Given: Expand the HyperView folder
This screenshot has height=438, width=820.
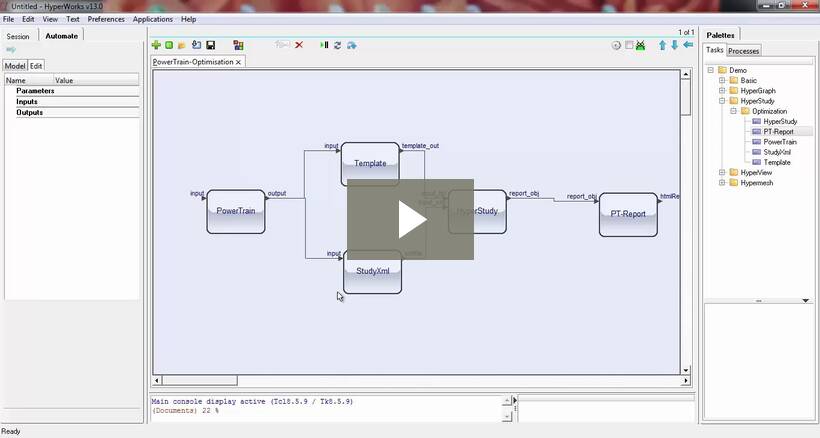Looking at the screenshot, I should coord(722,172).
